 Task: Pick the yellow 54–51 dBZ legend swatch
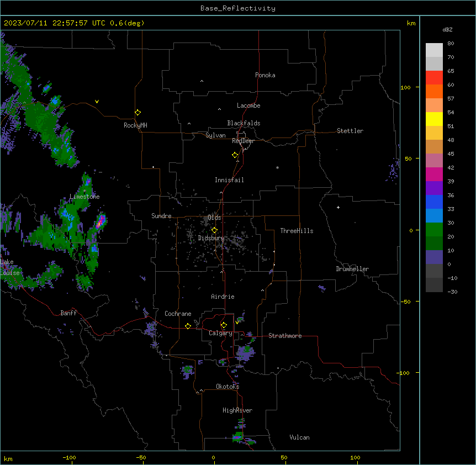(434, 119)
